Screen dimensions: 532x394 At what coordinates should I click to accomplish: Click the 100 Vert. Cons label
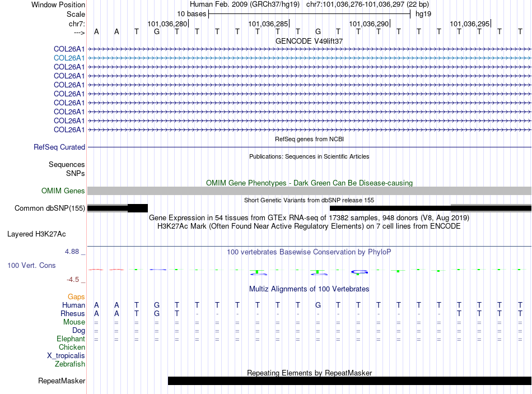click(x=31, y=265)
